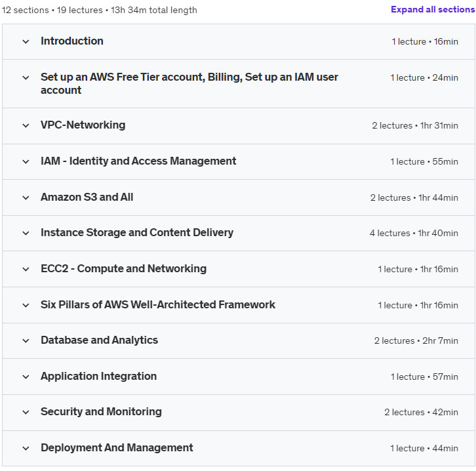Expand the Deployment And Management chevron
Viewport: 476px width, 471px height.
26,448
